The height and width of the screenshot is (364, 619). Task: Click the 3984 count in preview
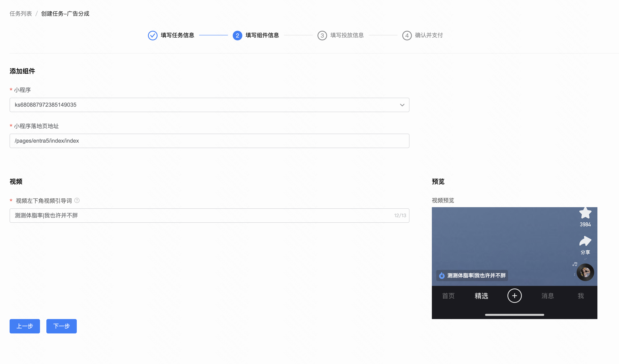tap(585, 224)
